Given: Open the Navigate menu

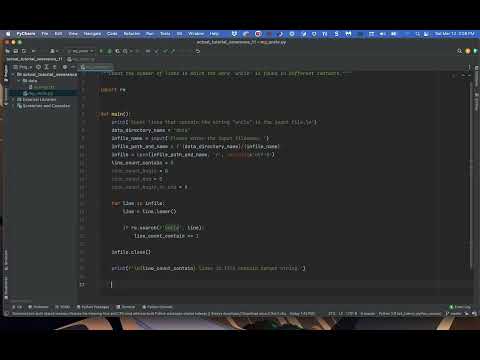Looking at the screenshot, I should 92,34.
